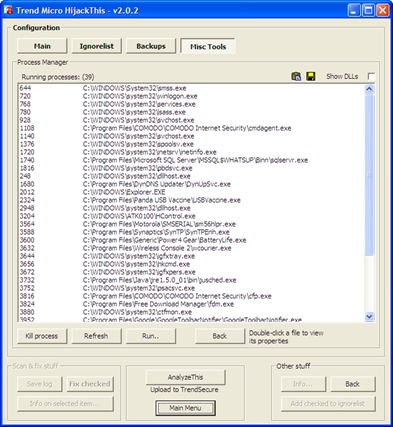Open the Main configuration tab

click(x=42, y=46)
